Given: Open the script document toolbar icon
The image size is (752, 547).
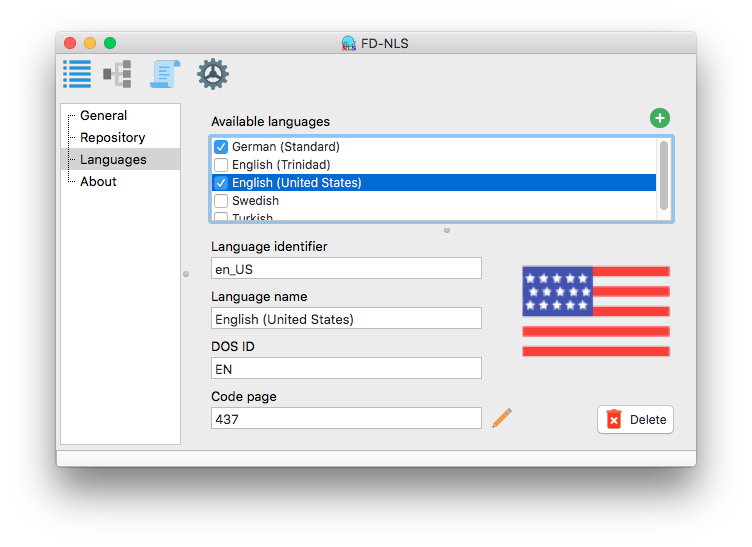Looking at the screenshot, I should pyautogui.click(x=165, y=74).
